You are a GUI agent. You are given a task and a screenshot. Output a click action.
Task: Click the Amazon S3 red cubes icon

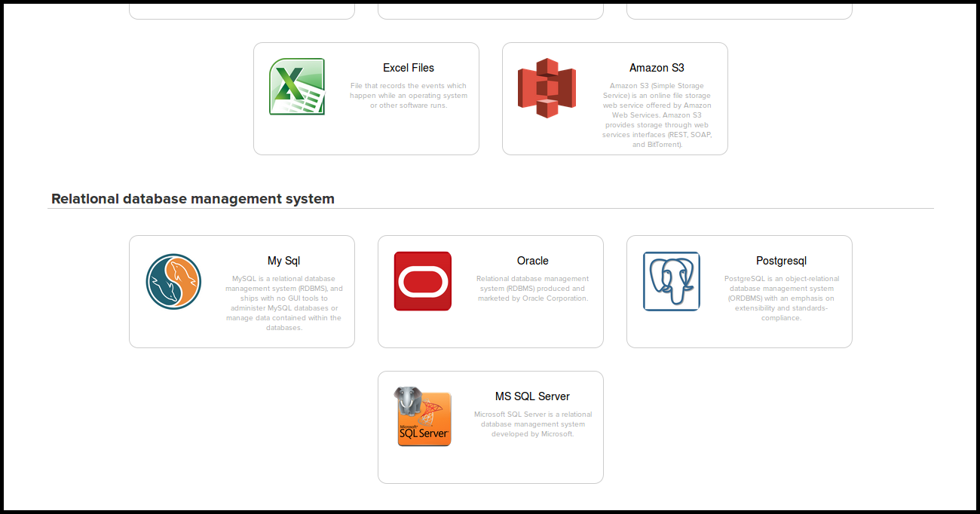coord(547,87)
